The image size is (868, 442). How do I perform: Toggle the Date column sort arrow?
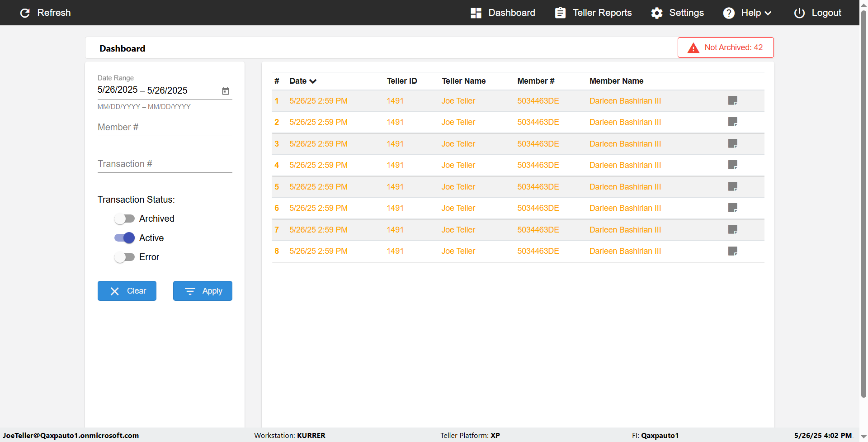point(313,81)
